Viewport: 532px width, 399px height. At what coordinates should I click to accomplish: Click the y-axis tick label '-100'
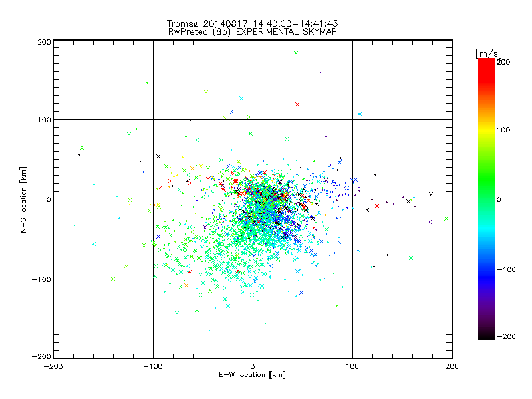tap(41, 279)
